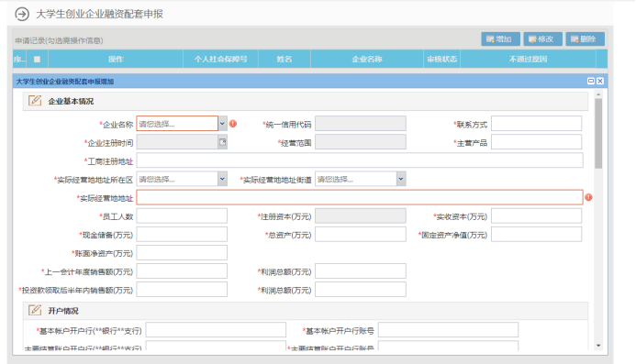
Task: Click the red error icon beside 实际经营地地址
Action: (588, 197)
